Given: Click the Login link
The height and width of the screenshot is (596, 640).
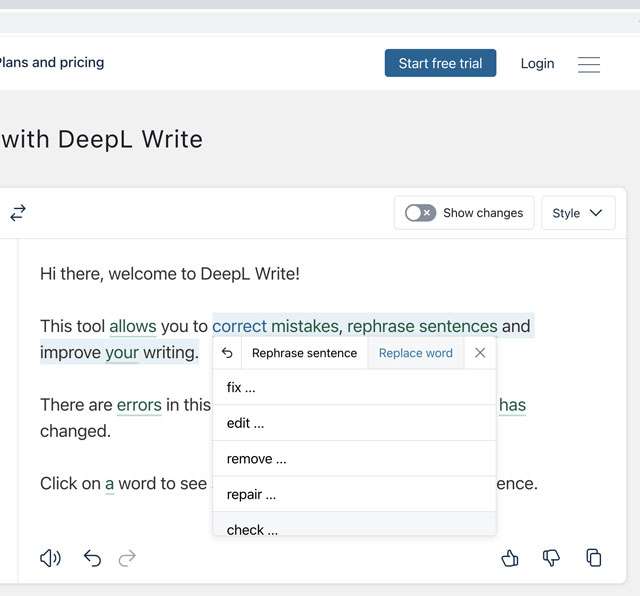Looking at the screenshot, I should click(x=537, y=63).
